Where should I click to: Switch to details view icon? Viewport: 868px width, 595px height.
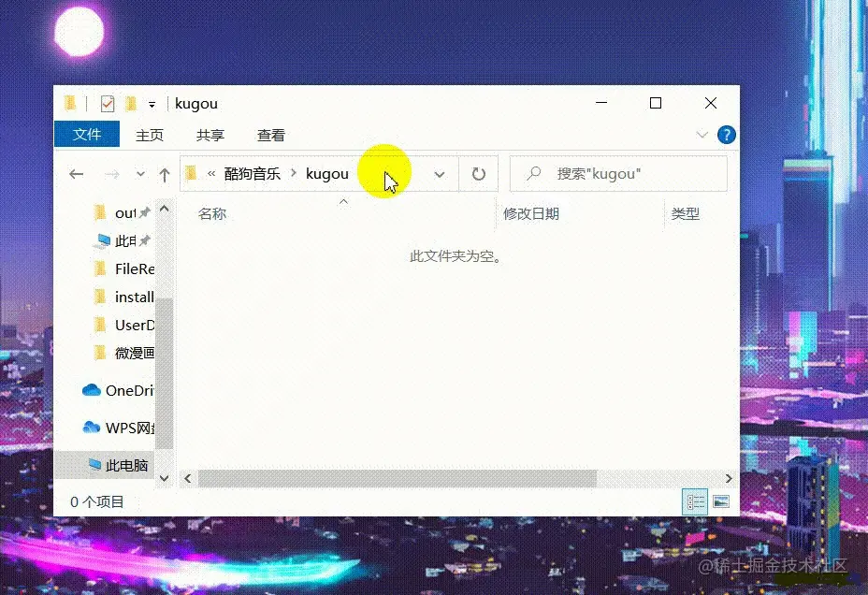pyautogui.click(x=695, y=502)
